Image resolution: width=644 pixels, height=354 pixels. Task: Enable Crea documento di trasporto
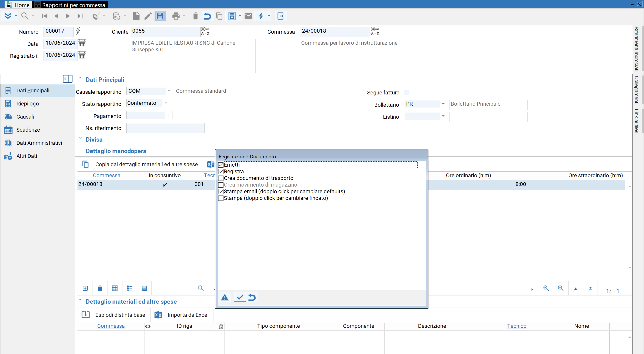tap(221, 178)
